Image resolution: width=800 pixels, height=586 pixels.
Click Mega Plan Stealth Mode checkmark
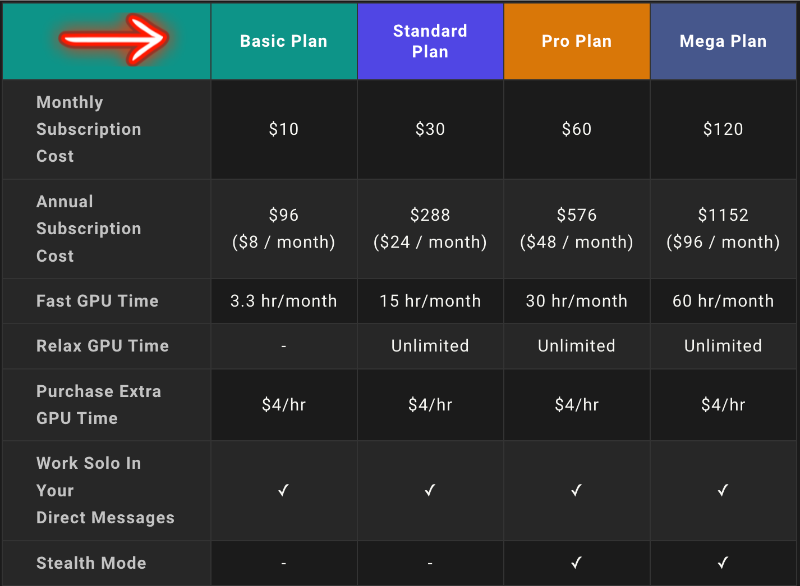[723, 563]
